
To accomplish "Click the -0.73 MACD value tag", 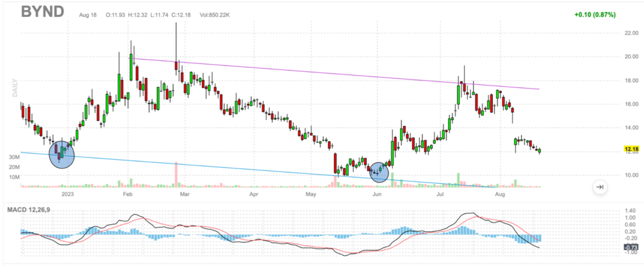I will [x=630, y=247].
